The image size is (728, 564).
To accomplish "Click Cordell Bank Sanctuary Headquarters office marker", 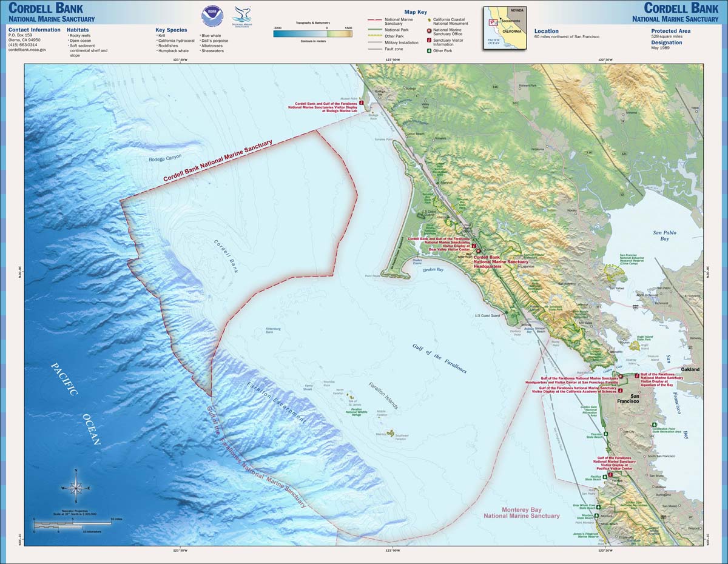I will [x=477, y=250].
